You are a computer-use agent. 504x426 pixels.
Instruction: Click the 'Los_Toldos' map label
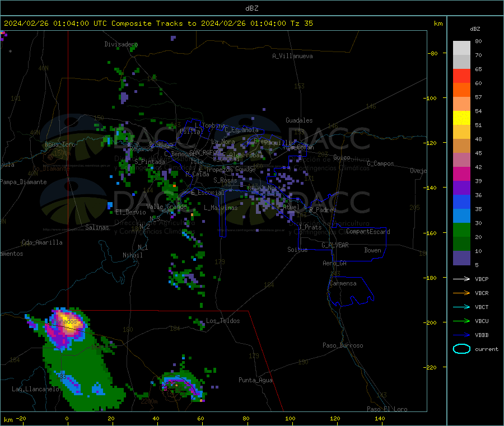coord(223,321)
